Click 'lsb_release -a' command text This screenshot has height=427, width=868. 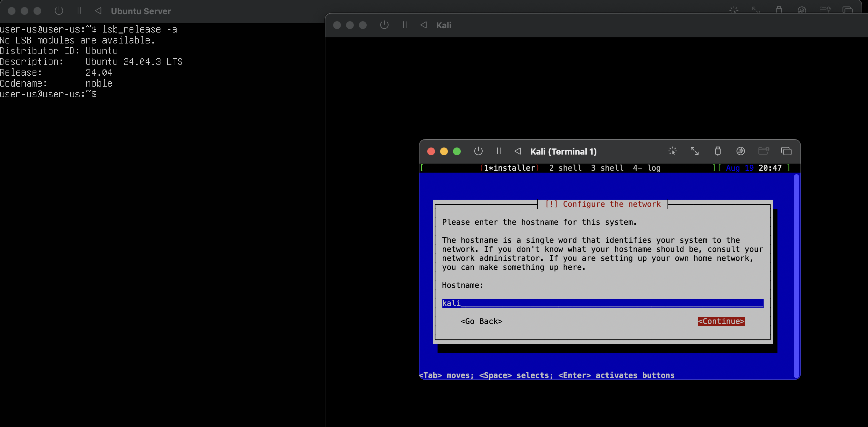[x=140, y=29]
